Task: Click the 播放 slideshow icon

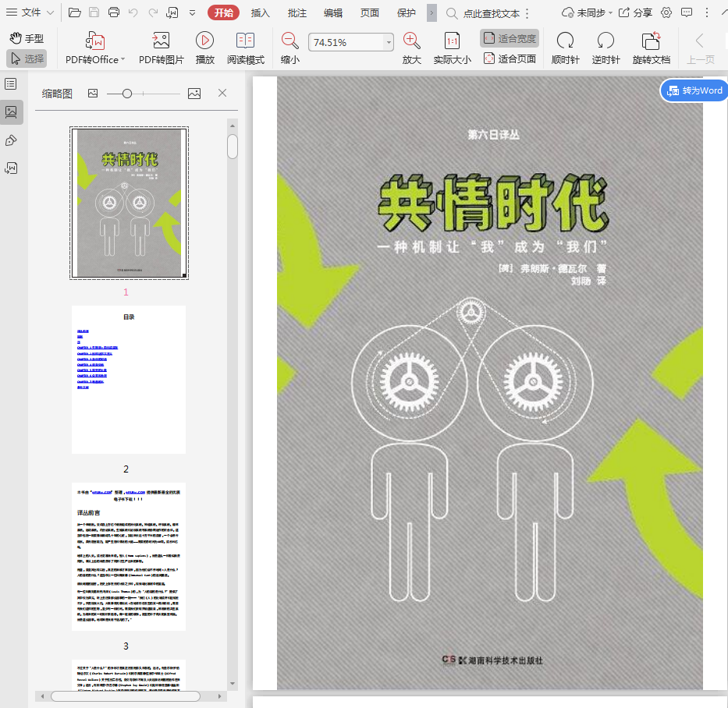Action: [x=204, y=41]
